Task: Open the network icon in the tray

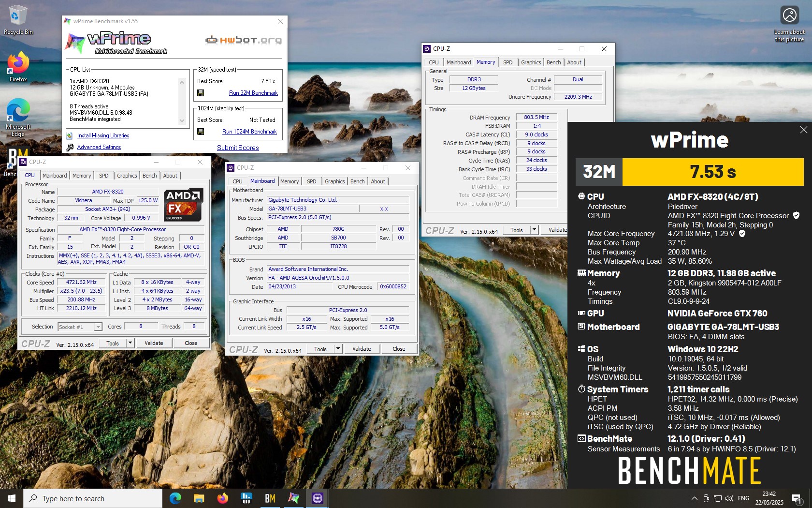Action: [x=718, y=498]
